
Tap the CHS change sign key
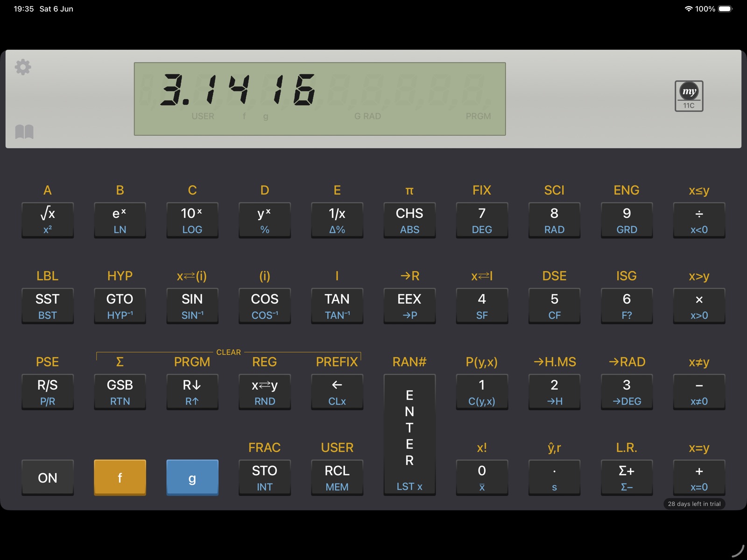(x=409, y=220)
